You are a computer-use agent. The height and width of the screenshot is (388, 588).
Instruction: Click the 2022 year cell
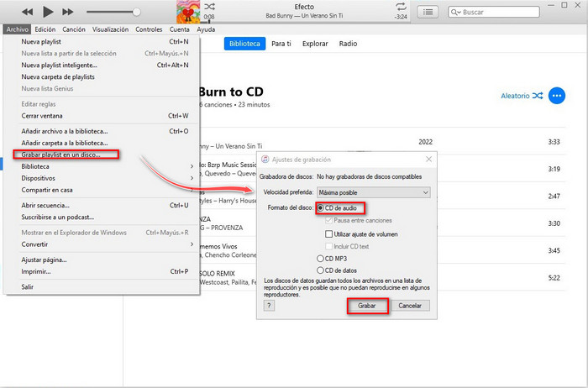point(425,142)
